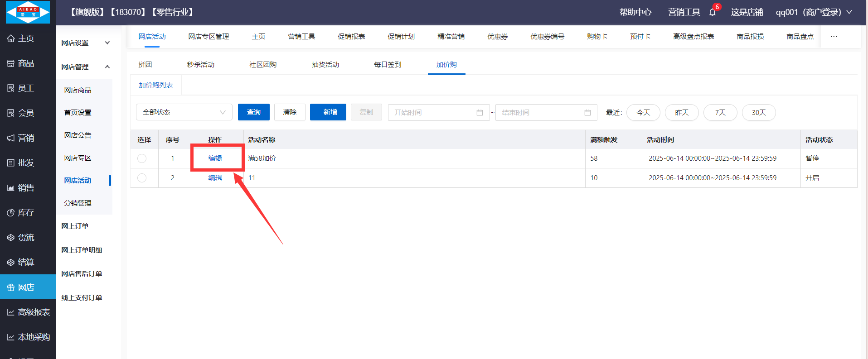Image resolution: width=868 pixels, height=359 pixels.
Task: Select the radio button for row 2
Action: coord(142,178)
